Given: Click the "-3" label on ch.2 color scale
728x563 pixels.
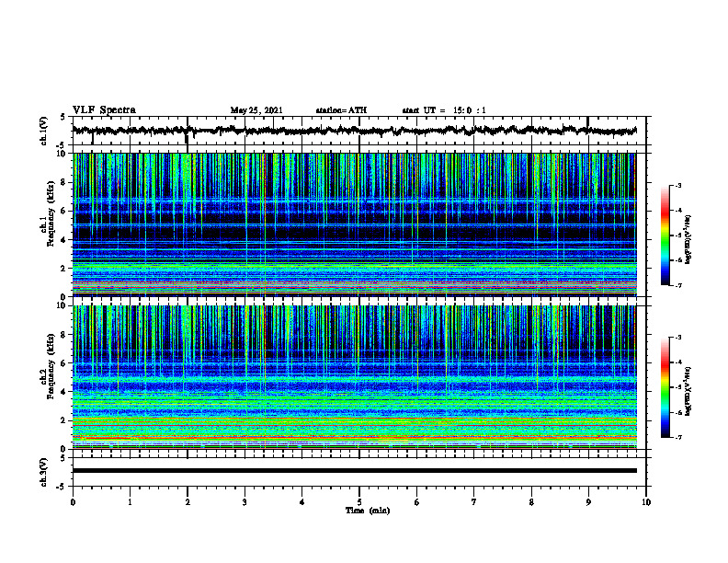Looking at the screenshot, I should (x=678, y=338).
